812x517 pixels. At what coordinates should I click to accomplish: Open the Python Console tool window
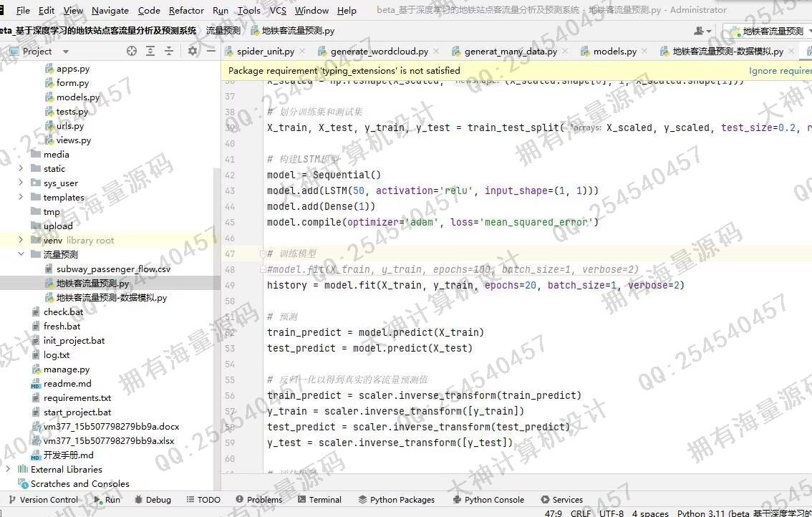[488, 499]
